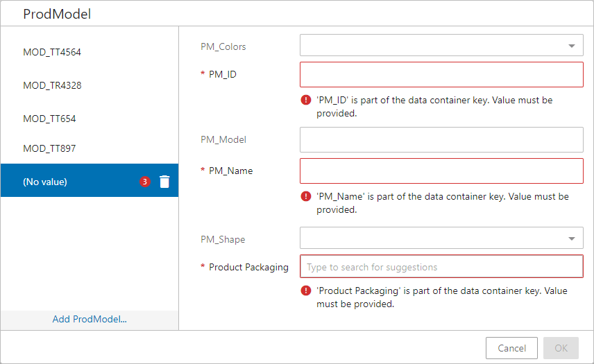Click the PM_Name error warning icon
The image size is (594, 364).
click(x=306, y=196)
